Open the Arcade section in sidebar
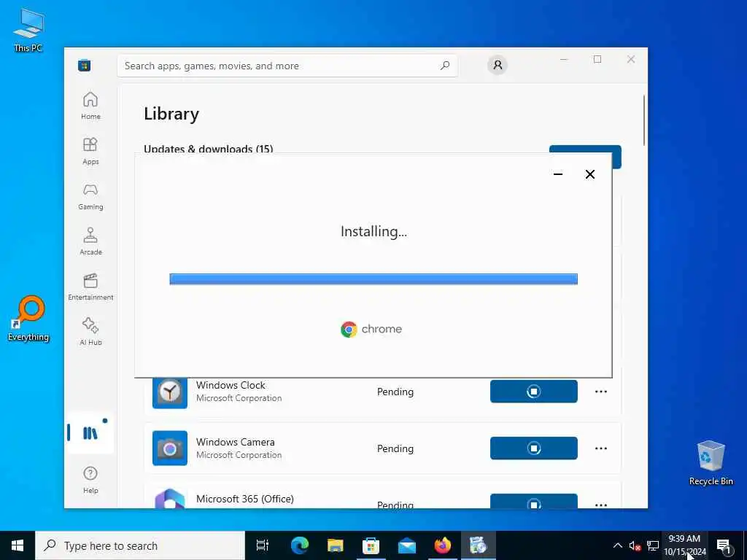The height and width of the screenshot is (560, 747). click(x=90, y=241)
